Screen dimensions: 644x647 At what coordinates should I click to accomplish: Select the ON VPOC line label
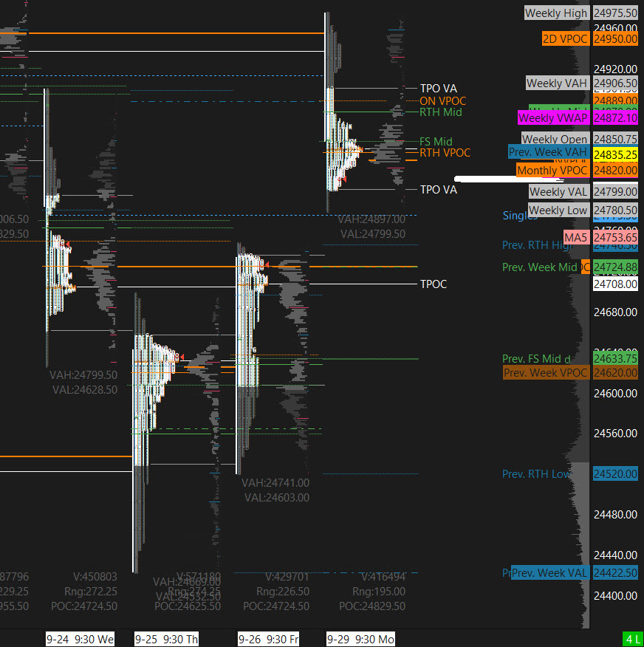(x=443, y=100)
